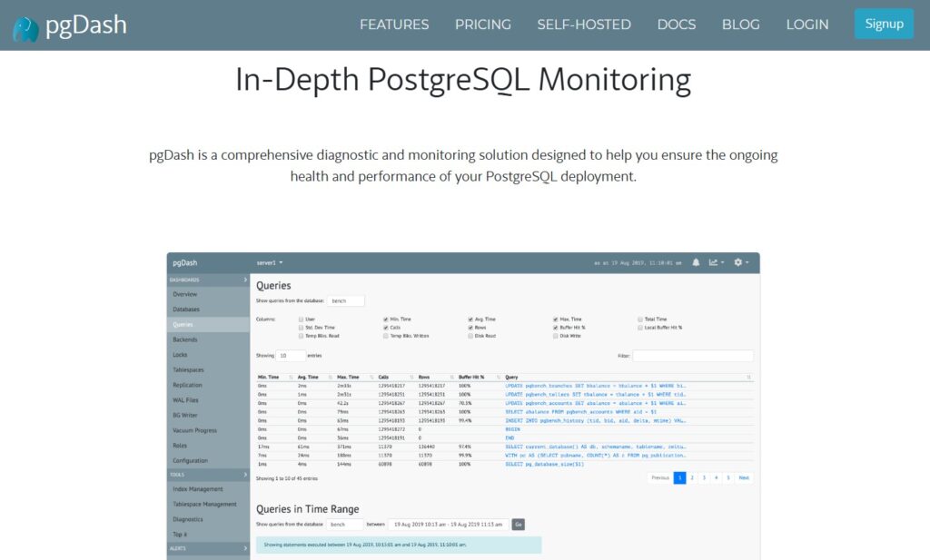Enable the User column checkbox
This screenshot has width=930, height=560.
click(x=301, y=319)
